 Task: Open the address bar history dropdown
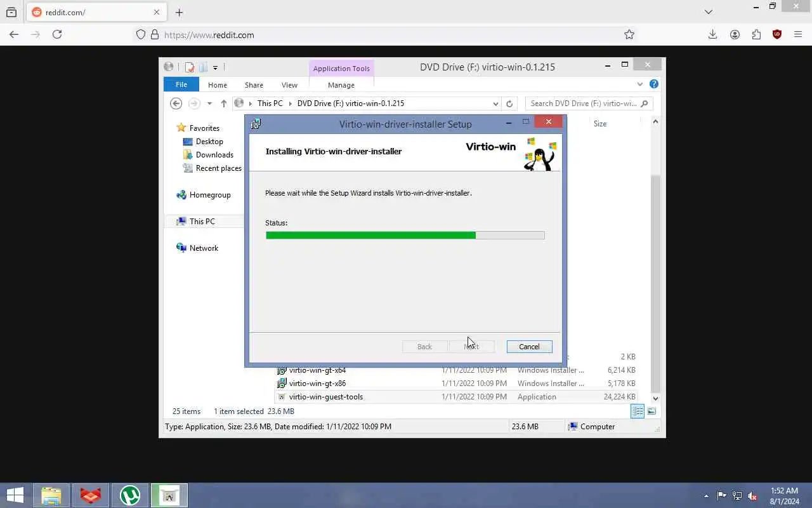(x=495, y=104)
